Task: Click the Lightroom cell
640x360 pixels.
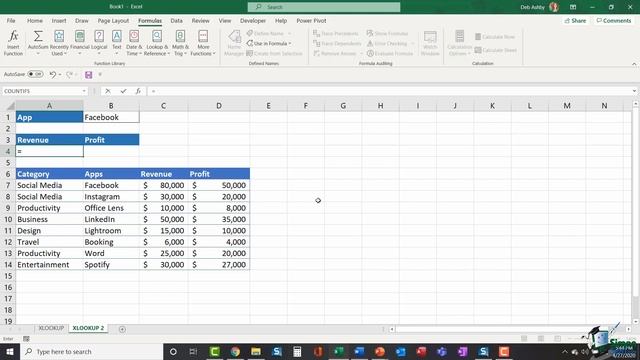Action: click(111, 231)
